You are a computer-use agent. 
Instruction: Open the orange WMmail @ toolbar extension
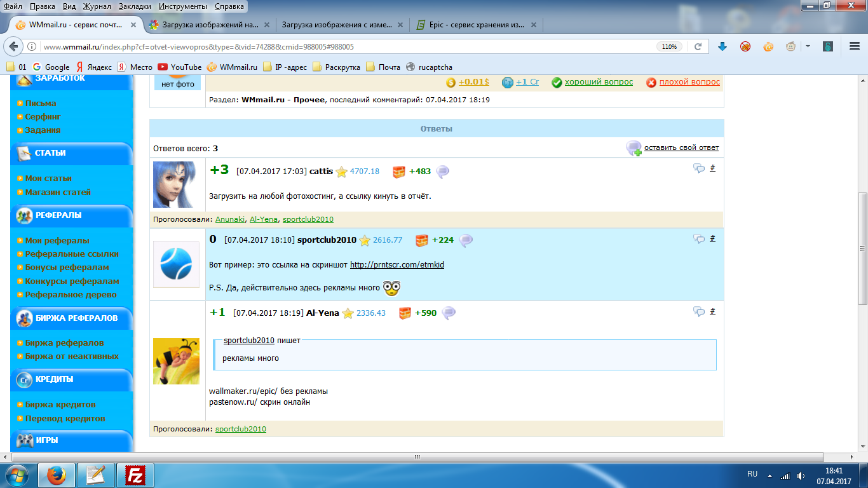(768, 46)
